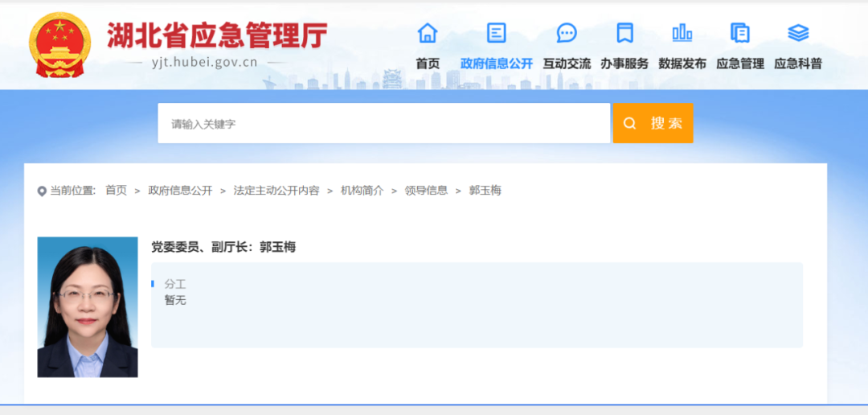The image size is (868, 415).
Task: Click the 分工 section label
Action: (x=175, y=284)
